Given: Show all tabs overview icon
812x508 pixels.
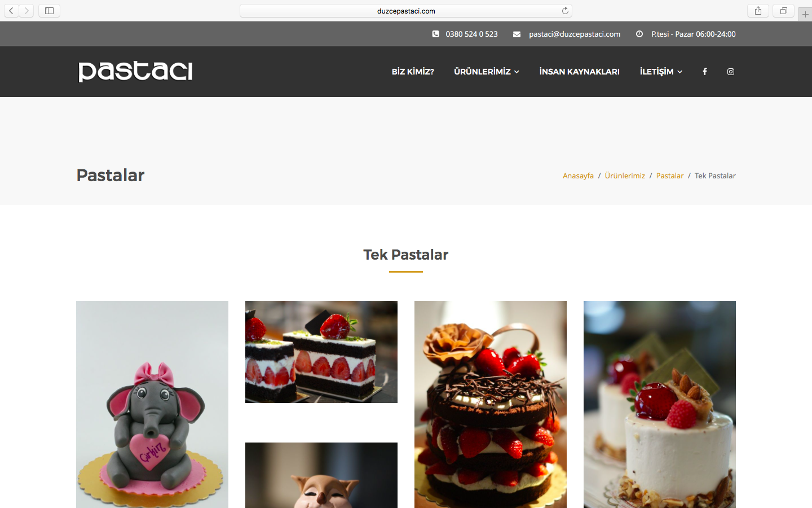Looking at the screenshot, I should click(783, 11).
